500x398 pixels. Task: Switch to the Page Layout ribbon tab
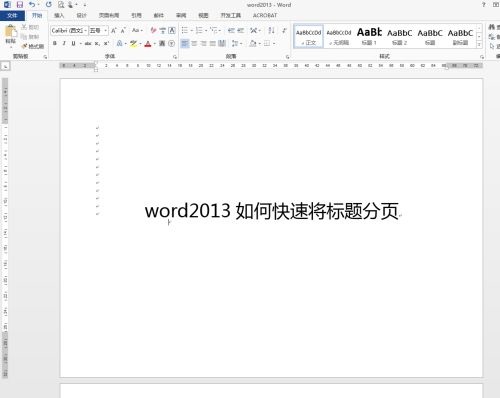(x=109, y=15)
